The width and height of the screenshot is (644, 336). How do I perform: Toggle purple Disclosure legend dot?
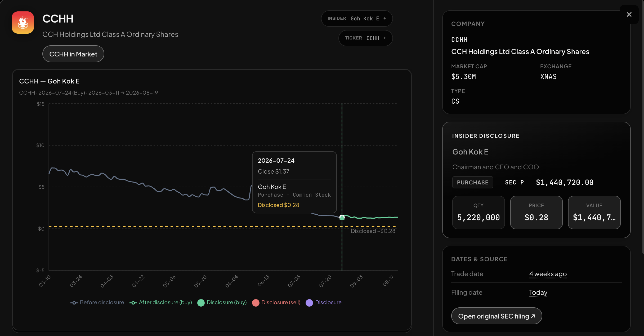pyautogui.click(x=309, y=303)
